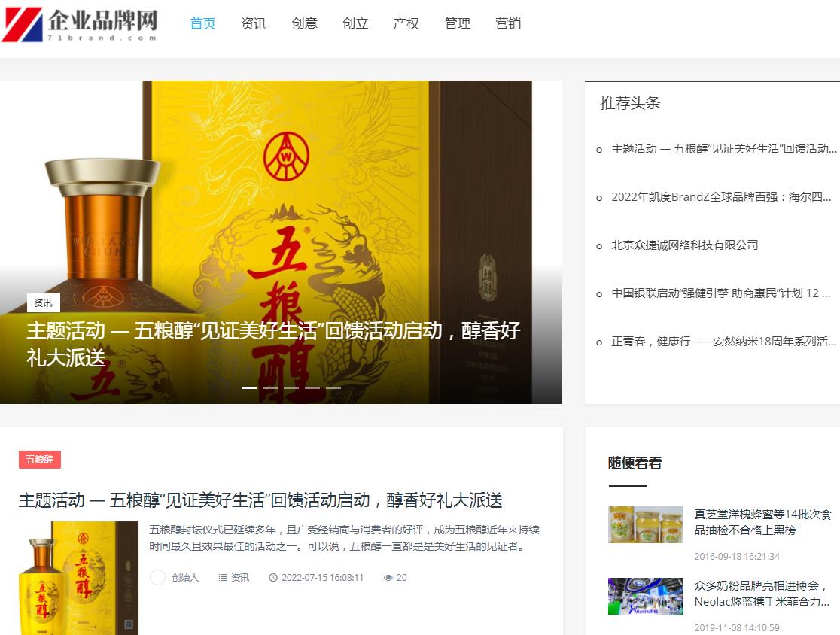Screen dimensions: 840x635
Task: Switch to the second carousel slide indicator
Action: (270, 387)
